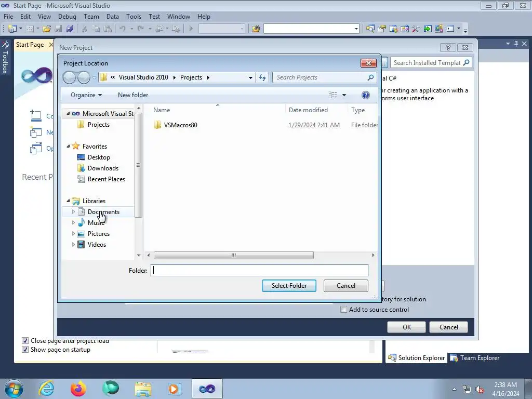Click the Copy toolbar icon
The image size is (532, 399).
pos(96,29)
